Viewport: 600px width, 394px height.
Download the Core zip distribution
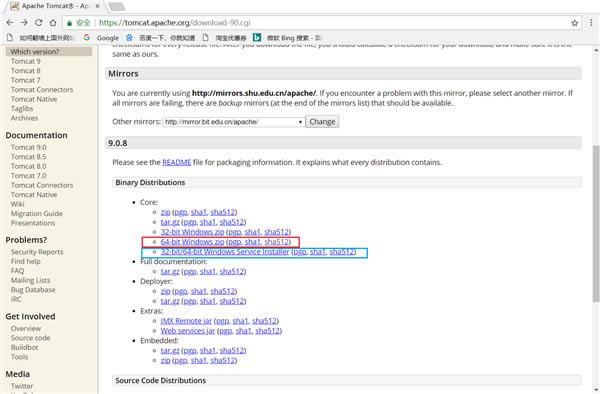(x=165, y=212)
